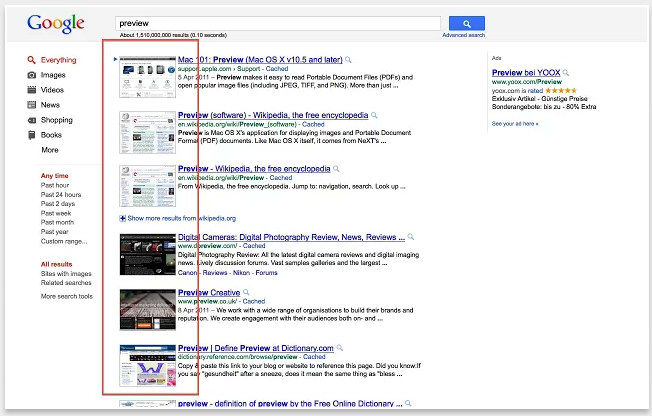Open Cached link for support.apple.com result
Screen dimensions: 652x416
pyautogui.click(x=277, y=69)
